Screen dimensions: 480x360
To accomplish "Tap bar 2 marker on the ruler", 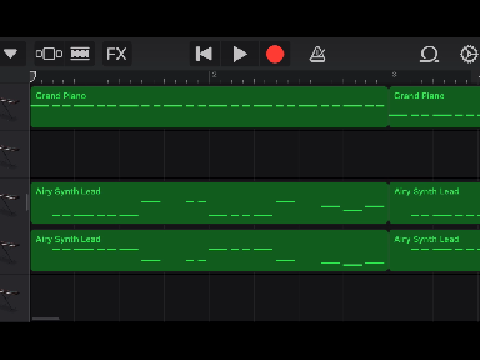I will pos(214,74).
